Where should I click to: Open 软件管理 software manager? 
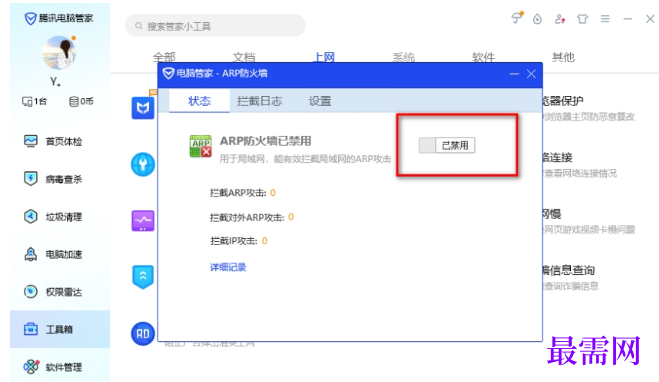[53, 367]
